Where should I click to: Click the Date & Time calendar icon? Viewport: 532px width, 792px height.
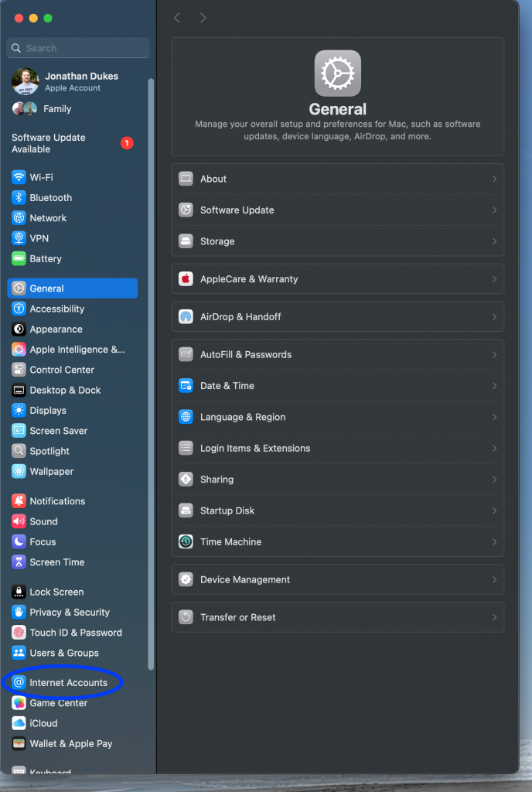tap(186, 386)
